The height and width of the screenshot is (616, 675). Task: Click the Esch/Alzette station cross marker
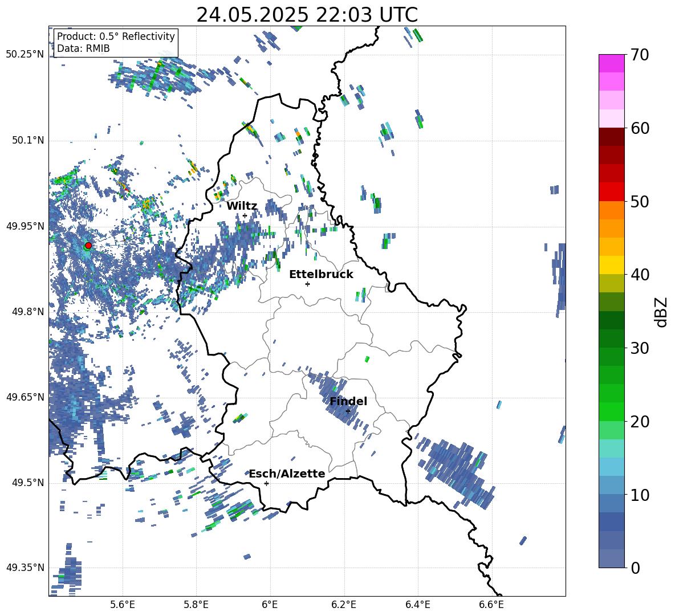coord(266,483)
